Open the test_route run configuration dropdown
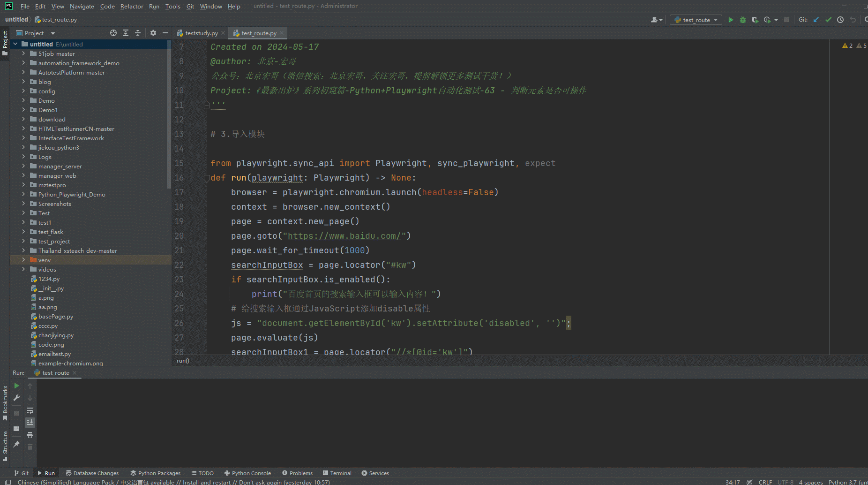Viewport: 868px width, 485px height. [x=696, y=20]
